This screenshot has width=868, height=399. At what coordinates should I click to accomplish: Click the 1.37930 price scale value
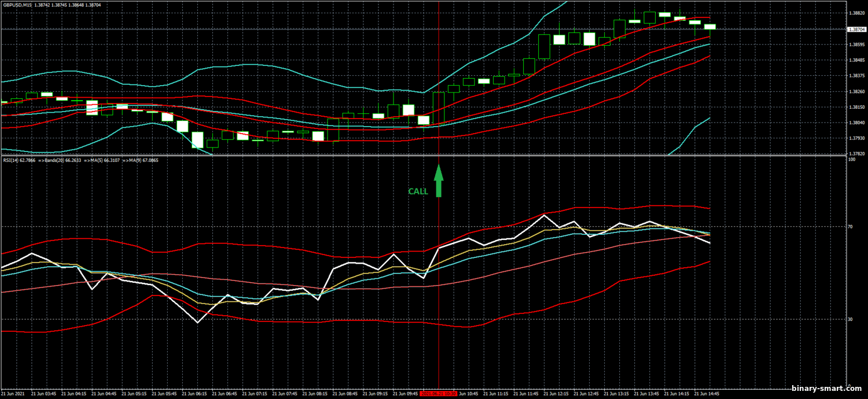856,138
